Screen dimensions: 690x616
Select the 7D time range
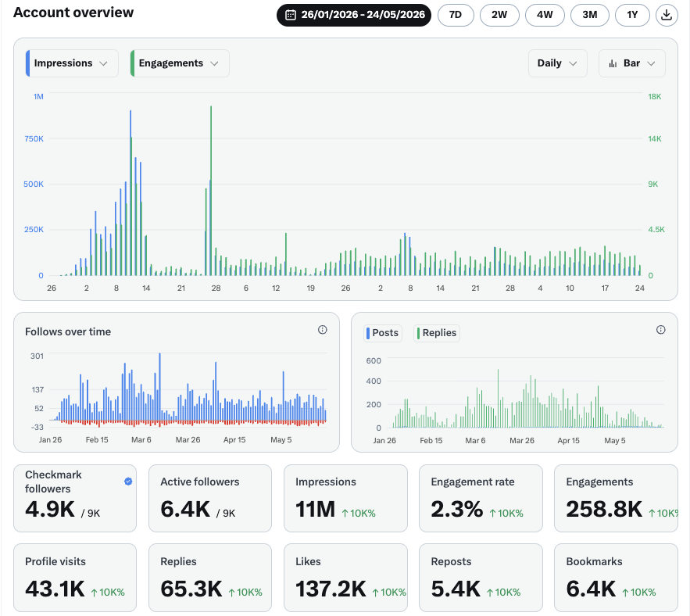pos(456,15)
